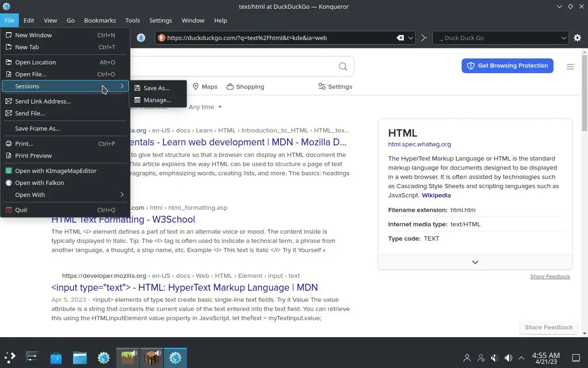Open System Settings from the taskbar
This screenshot has width=588, height=368.
32,357
